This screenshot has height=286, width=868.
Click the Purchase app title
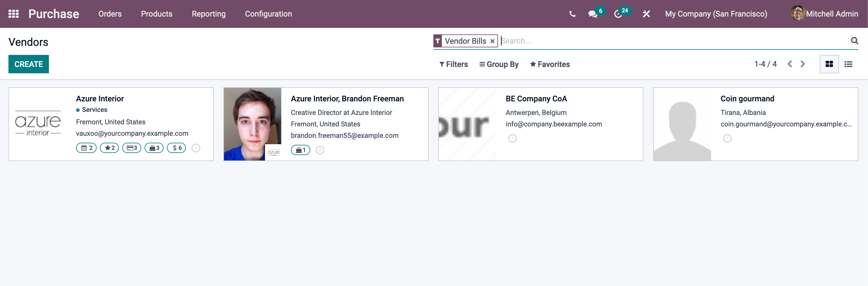click(54, 14)
